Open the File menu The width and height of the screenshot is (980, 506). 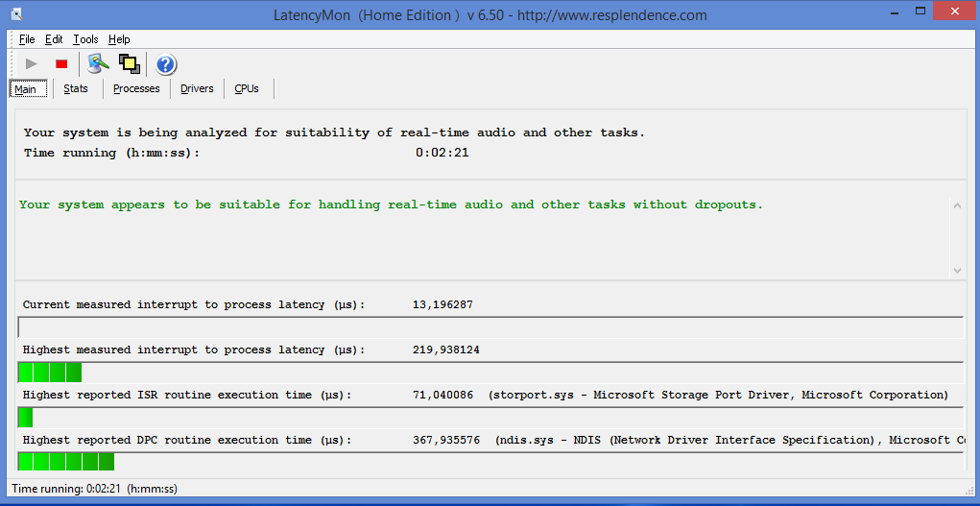click(x=27, y=39)
